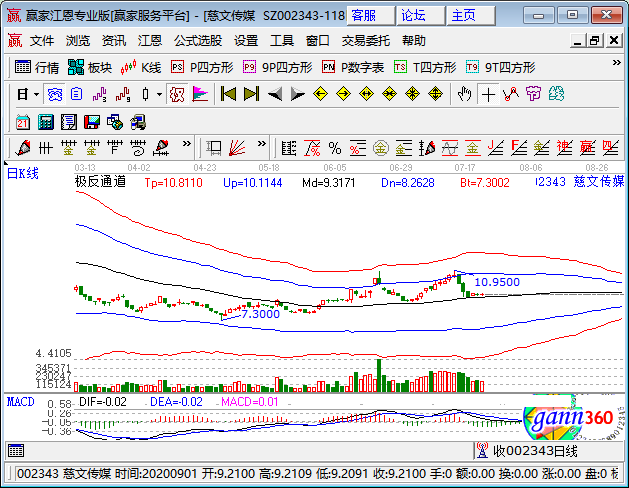Image resolution: width=629 pixels, height=488 pixels.
Task: Click the 收002343日线 status text
Action: click(535, 451)
